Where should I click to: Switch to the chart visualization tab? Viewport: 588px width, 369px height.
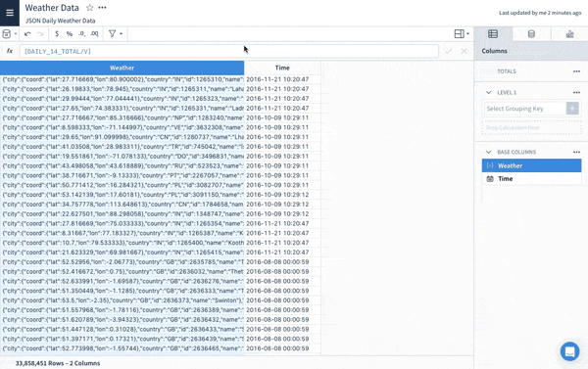click(x=569, y=34)
